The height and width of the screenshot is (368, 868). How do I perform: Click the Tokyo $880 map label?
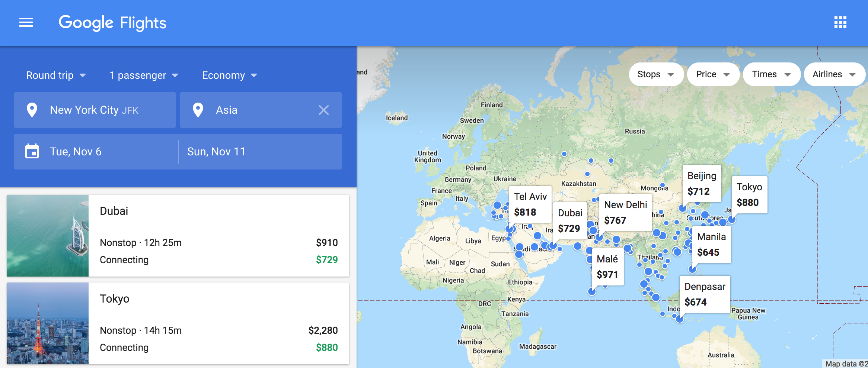pyautogui.click(x=749, y=195)
